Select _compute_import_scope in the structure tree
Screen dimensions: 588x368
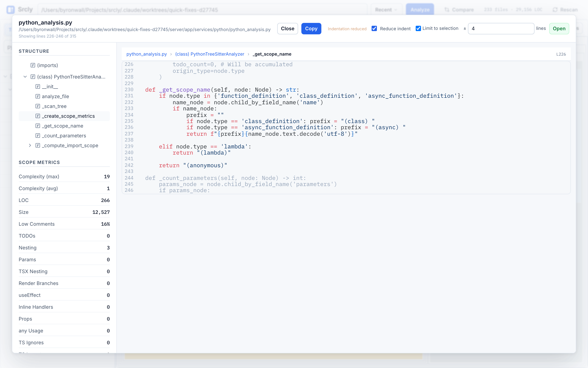(70, 145)
